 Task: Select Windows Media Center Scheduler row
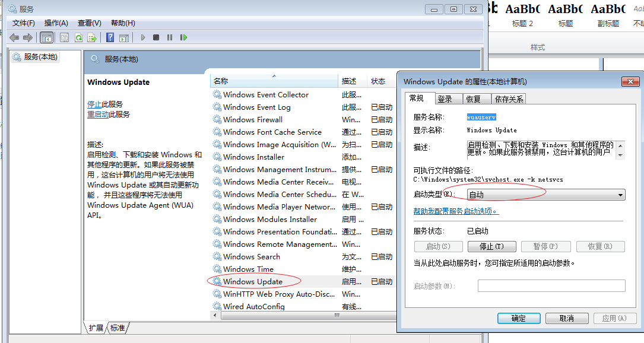(303, 194)
